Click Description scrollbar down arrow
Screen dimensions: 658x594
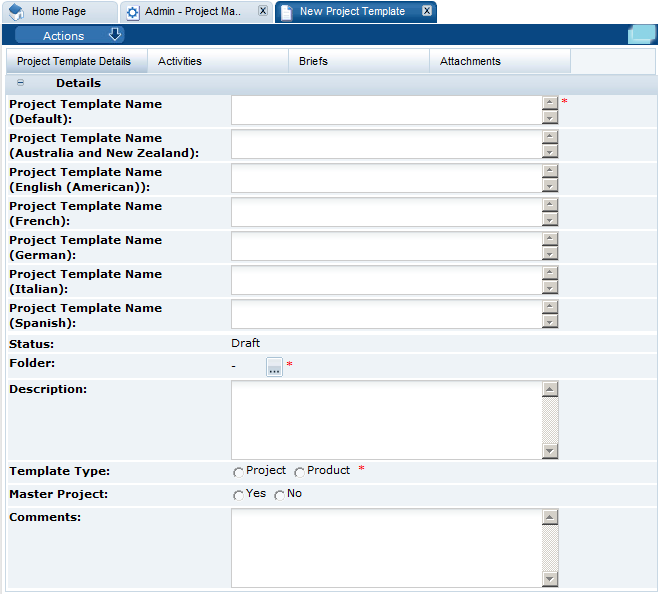coord(550,451)
